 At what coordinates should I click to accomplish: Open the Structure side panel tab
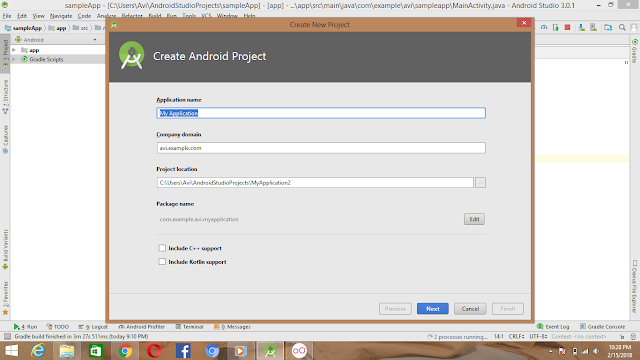pos(5,97)
